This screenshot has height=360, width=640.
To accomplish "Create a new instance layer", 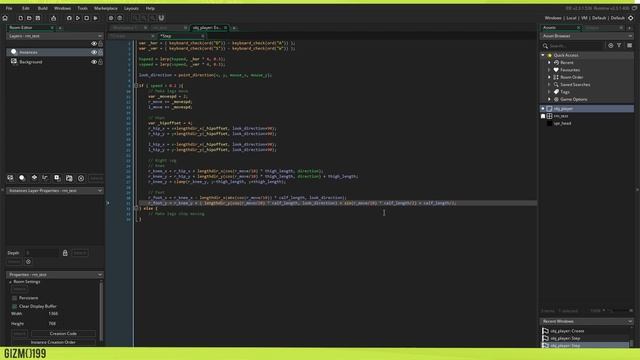I will point(22,178).
